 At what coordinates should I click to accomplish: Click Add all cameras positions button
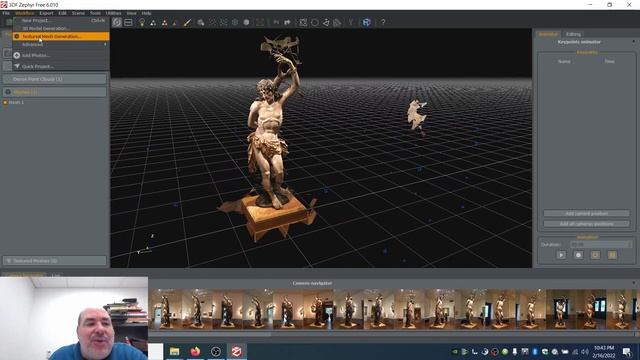[x=587, y=224]
